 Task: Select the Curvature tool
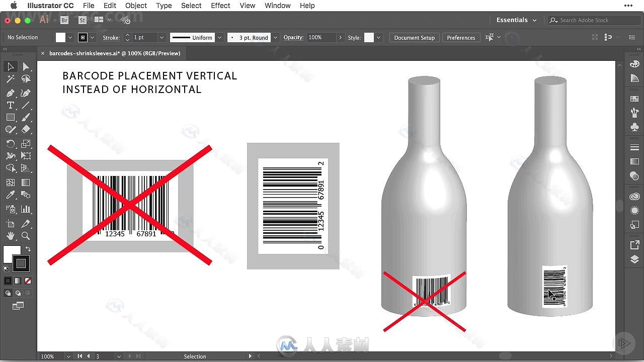point(26,93)
